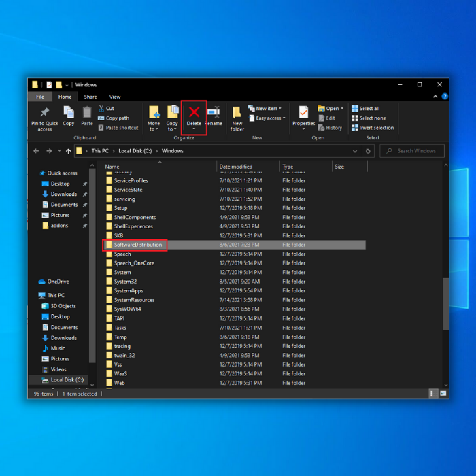Click the Refresh button beside address bar
The height and width of the screenshot is (476, 476).
point(368,151)
